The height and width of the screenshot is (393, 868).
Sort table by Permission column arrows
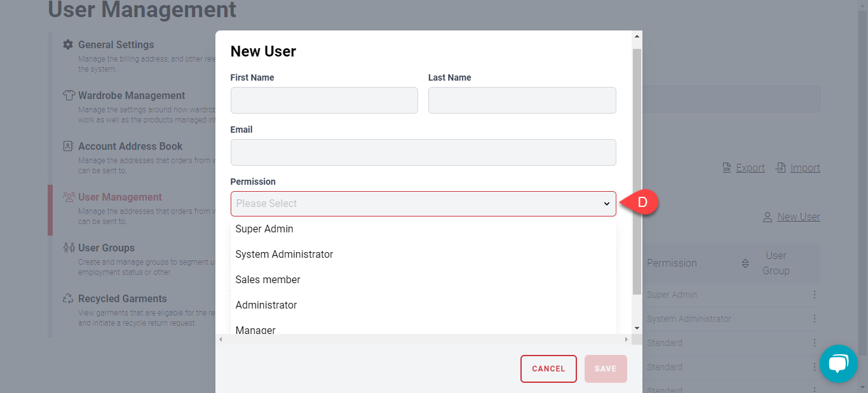(745, 263)
